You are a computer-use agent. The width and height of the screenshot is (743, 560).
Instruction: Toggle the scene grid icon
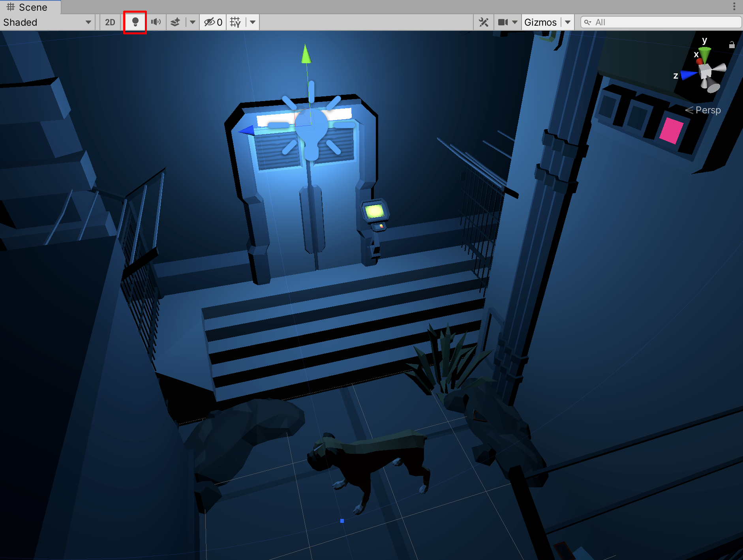coord(235,22)
